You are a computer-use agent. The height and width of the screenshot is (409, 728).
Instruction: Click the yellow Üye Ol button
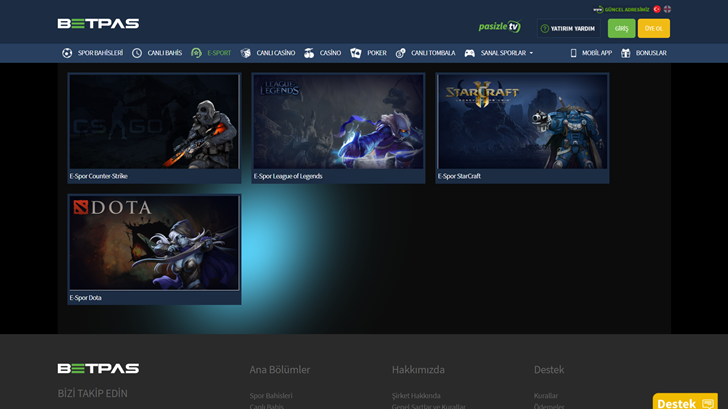click(654, 28)
